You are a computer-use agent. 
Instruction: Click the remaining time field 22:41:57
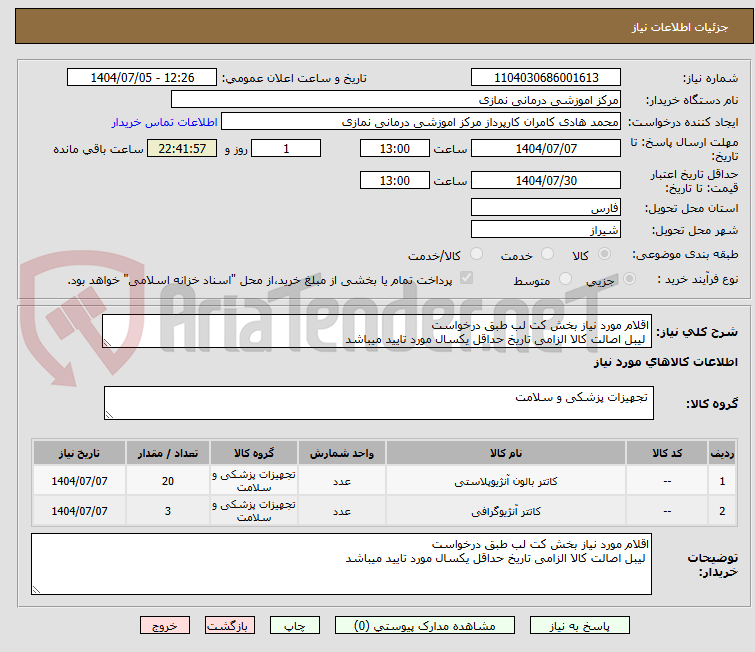tap(182, 148)
